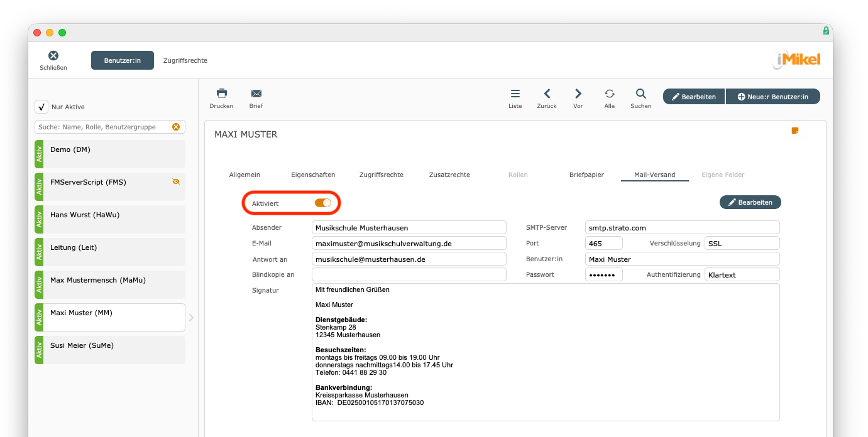The height and width of the screenshot is (437, 868).
Task: Open the Verschlüsselung SSL dropdown
Action: coord(742,243)
